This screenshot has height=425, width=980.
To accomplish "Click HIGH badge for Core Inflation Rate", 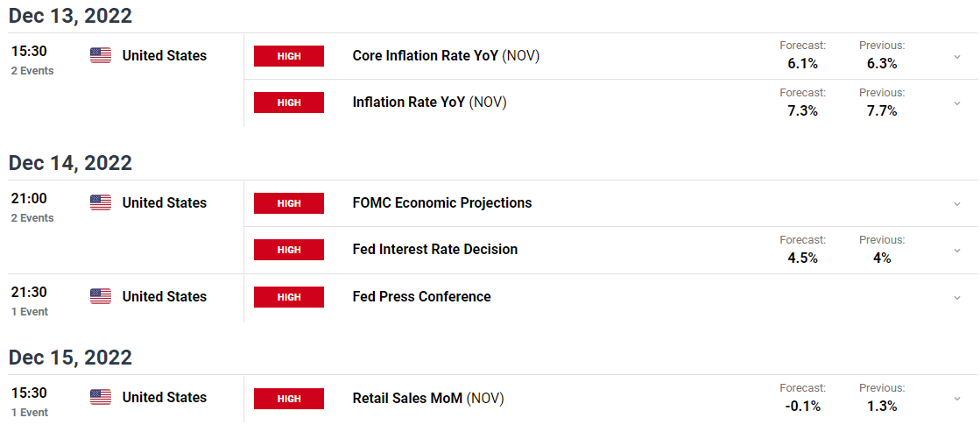I will click(x=289, y=55).
